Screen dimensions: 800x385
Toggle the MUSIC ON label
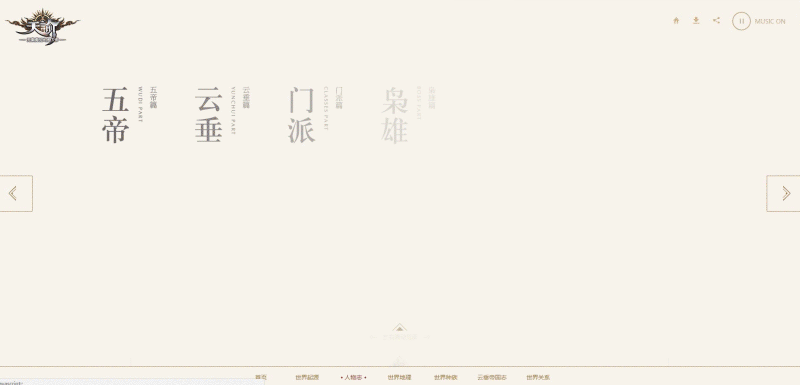click(770, 21)
